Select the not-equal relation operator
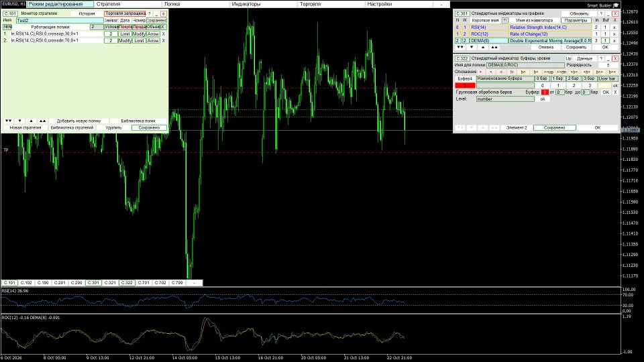 point(512,72)
